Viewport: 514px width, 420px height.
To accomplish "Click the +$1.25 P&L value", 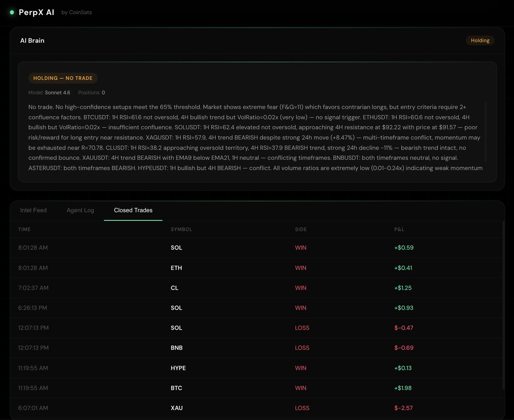I will click(x=403, y=288).
